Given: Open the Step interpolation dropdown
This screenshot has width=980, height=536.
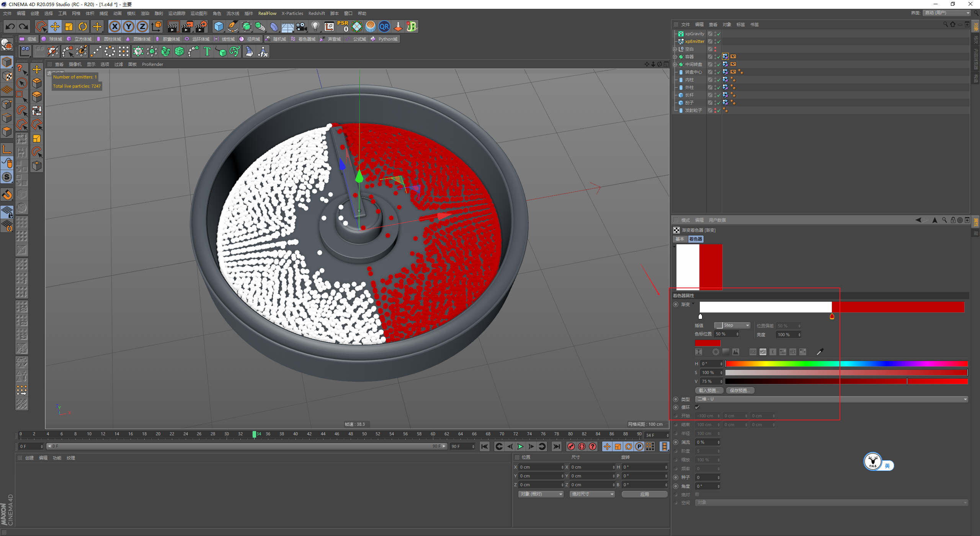Looking at the screenshot, I should pos(732,325).
